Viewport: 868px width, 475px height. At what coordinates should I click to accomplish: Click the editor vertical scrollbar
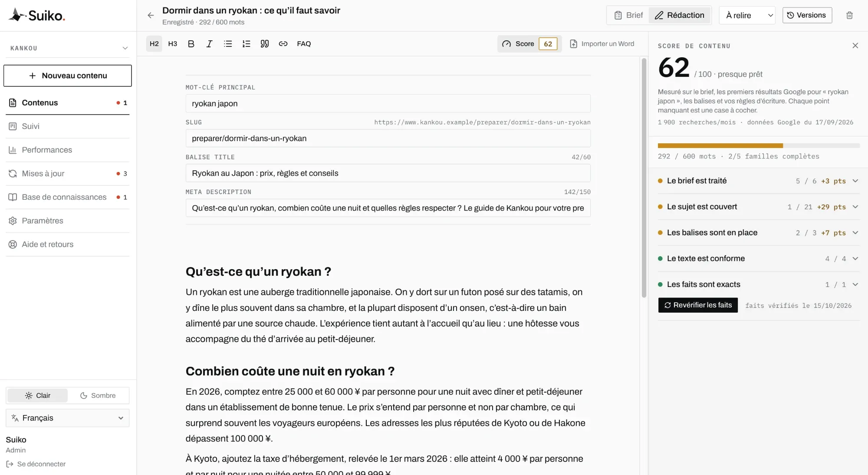click(x=644, y=178)
